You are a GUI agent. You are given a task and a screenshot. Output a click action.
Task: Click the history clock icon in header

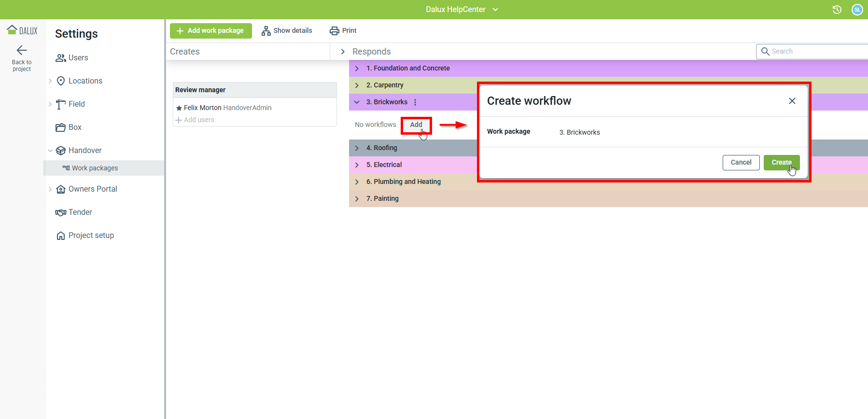pyautogui.click(x=837, y=10)
